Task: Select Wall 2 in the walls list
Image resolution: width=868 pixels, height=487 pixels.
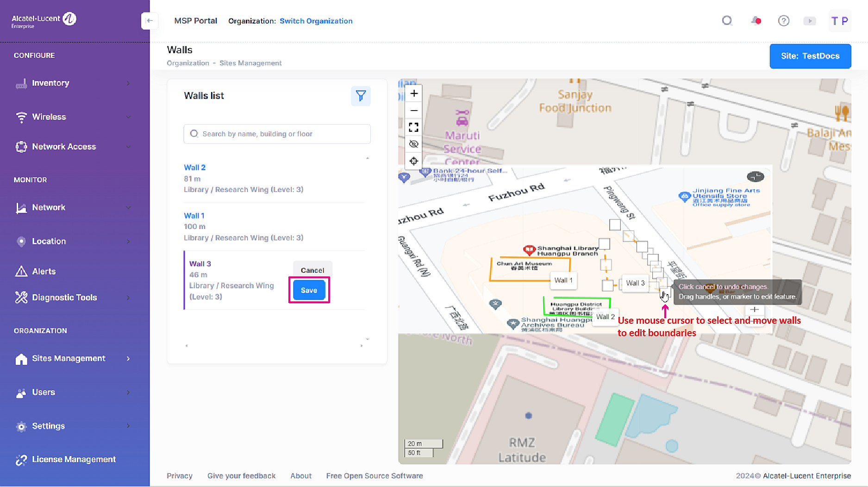Action: 195,167
